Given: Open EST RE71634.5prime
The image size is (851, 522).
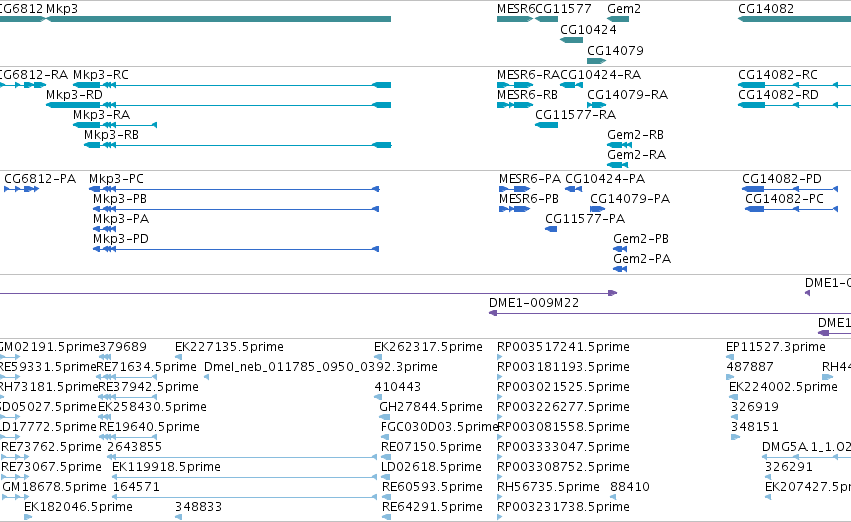Looking at the screenshot, I should coord(127,377).
